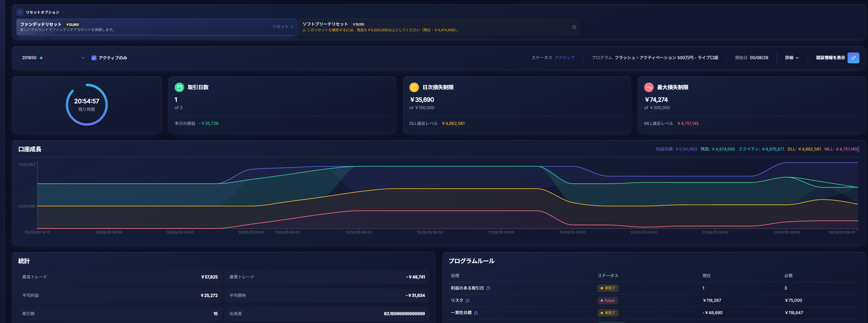Click the green calendar icon for 取引日数
The width and height of the screenshot is (868, 323).
179,87
